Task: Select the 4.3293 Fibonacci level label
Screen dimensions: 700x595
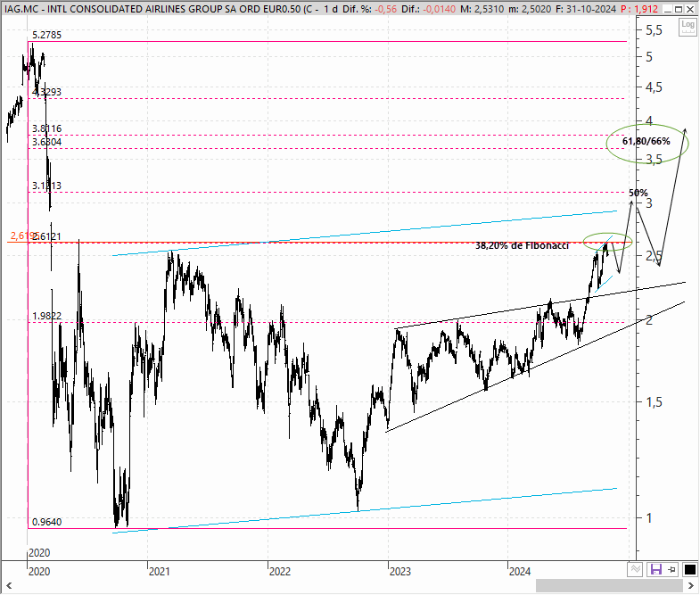Action: tap(47, 92)
